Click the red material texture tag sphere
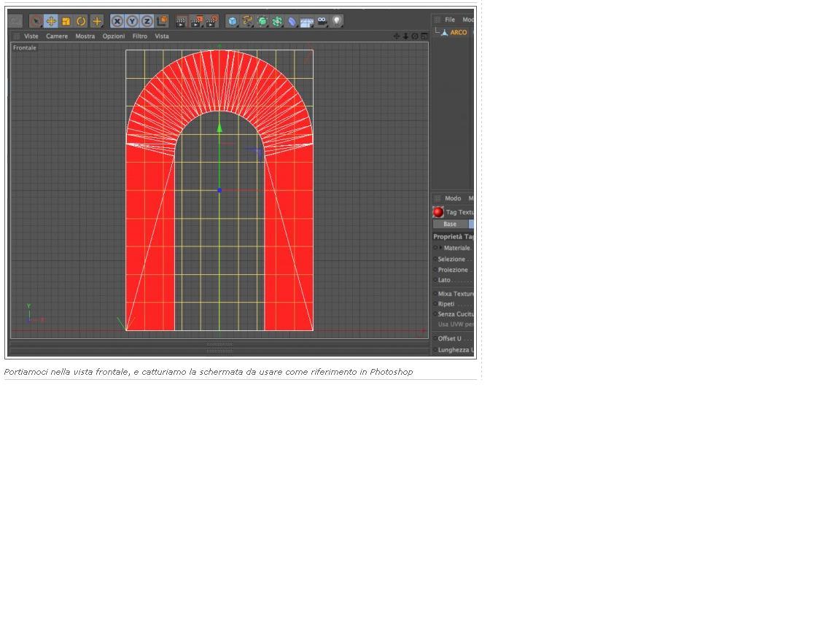 tap(438, 212)
